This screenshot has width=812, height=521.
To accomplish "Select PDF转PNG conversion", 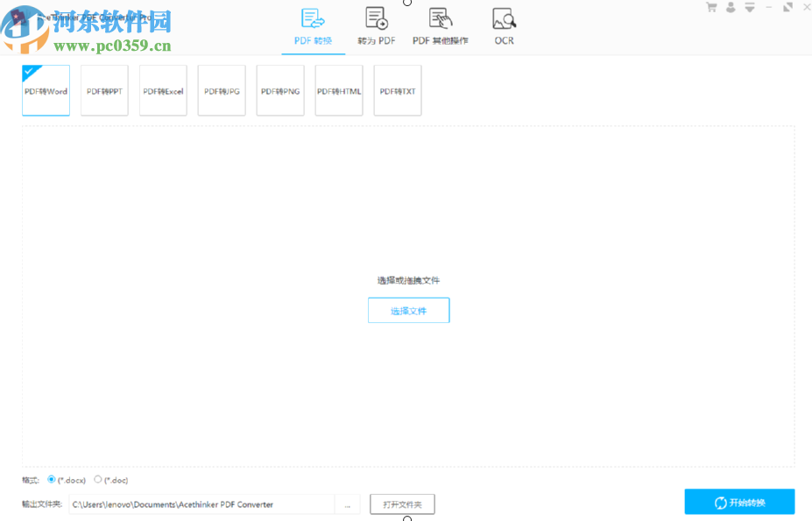I will [280, 91].
